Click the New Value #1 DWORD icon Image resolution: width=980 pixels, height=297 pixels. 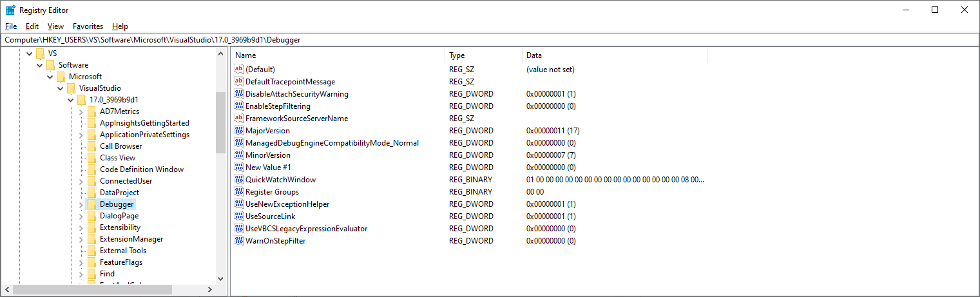pyautogui.click(x=239, y=167)
